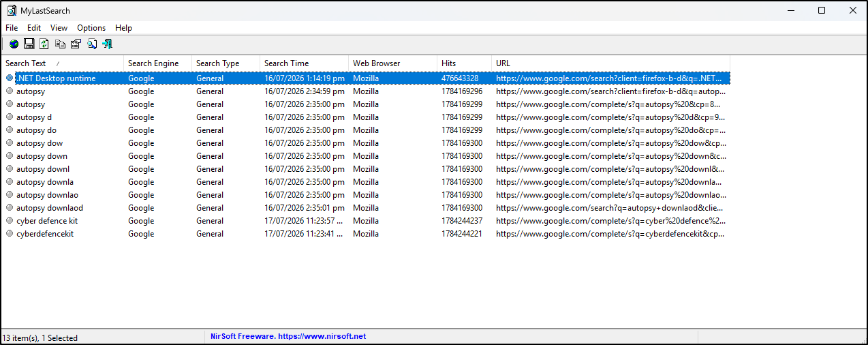Sort by the Search Text column header
868x345 pixels.
(63, 63)
